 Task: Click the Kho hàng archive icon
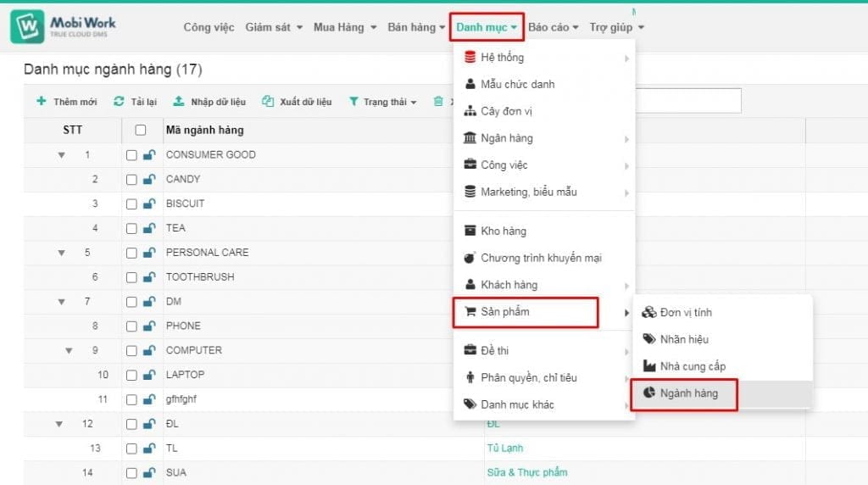click(470, 231)
